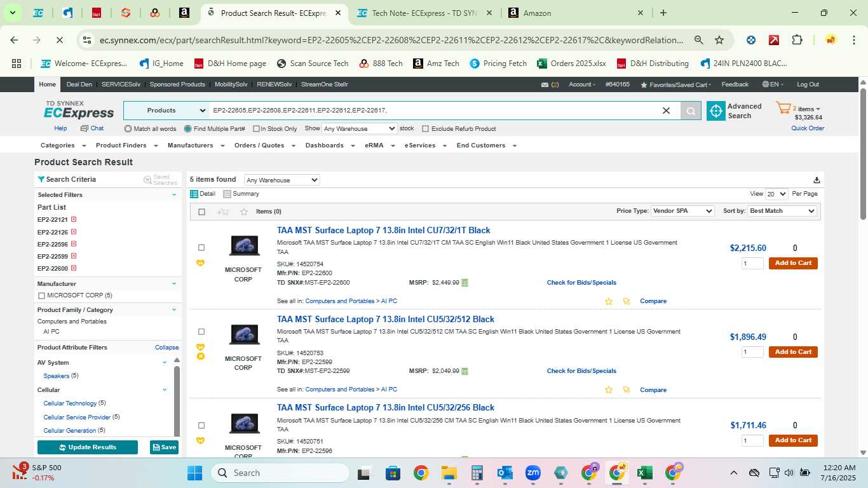
Task: Open the Price Type Vendor SPA dropdown
Action: click(x=683, y=211)
